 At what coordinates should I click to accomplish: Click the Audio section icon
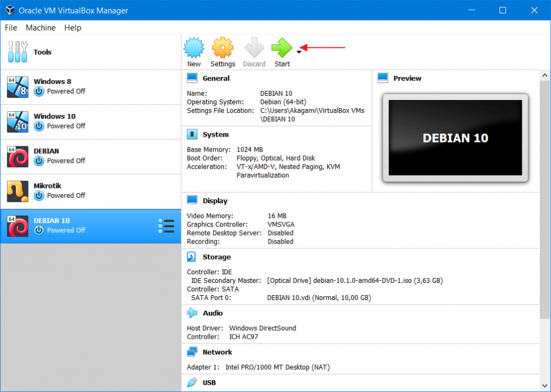click(x=192, y=312)
